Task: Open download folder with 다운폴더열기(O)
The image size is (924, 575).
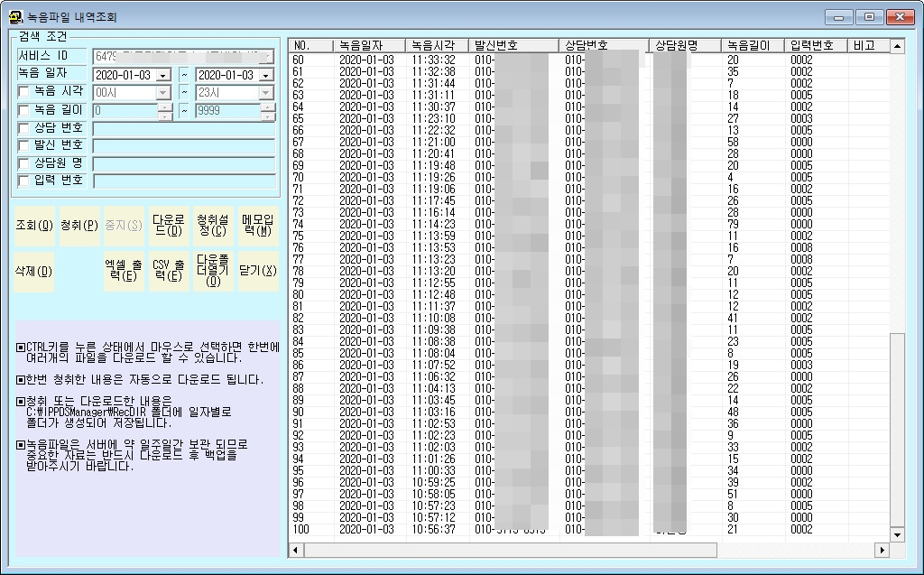Action: coord(213,272)
